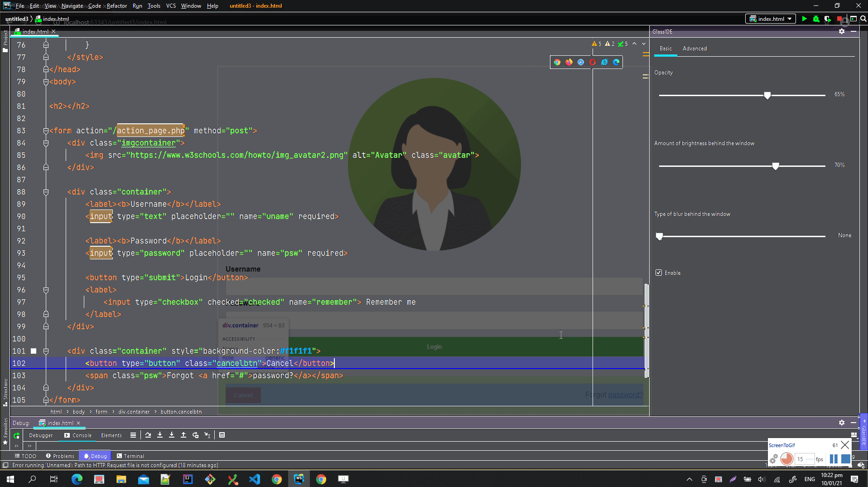
Task: Pause the ScreenToGif recording
Action: [x=834, y=459]
